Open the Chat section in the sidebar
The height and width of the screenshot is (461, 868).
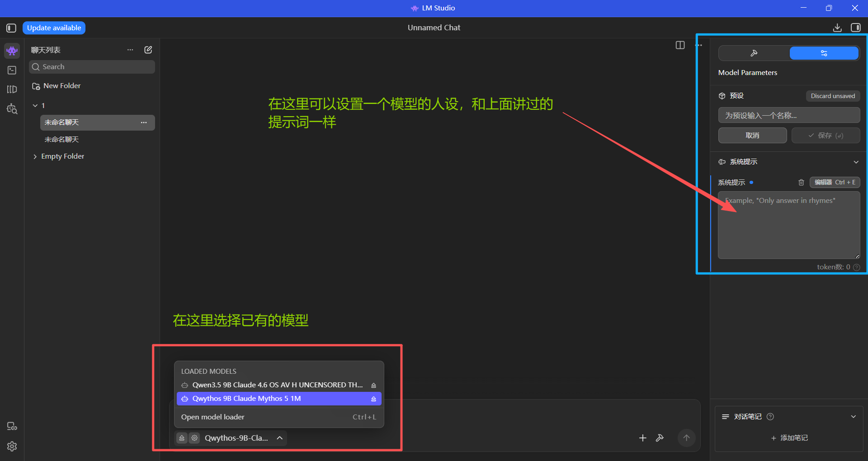point(12,51)
